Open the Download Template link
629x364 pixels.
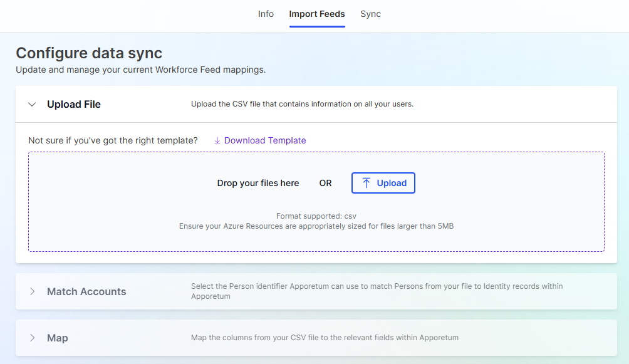264,140
